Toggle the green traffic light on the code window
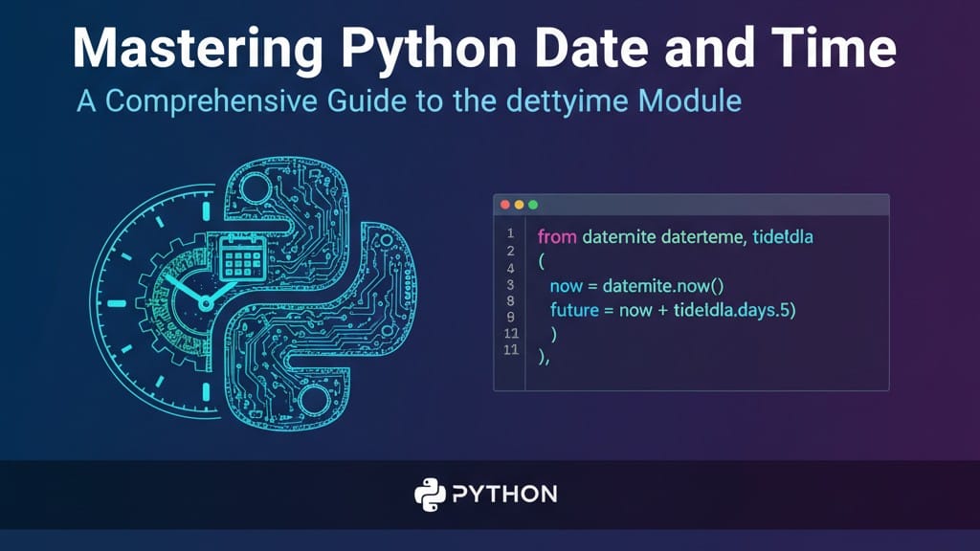Image resolution: width=980 pixels, height=551 pixels. click(531, 204)
